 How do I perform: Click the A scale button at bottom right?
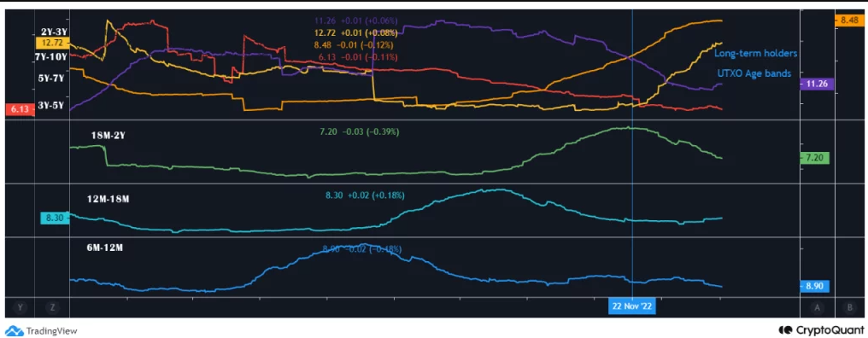click(x=817, y=307)
